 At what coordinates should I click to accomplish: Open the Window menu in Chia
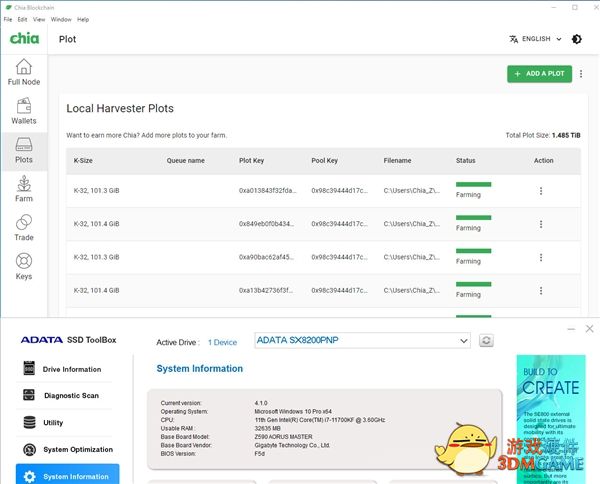click(x=61, y=20)
